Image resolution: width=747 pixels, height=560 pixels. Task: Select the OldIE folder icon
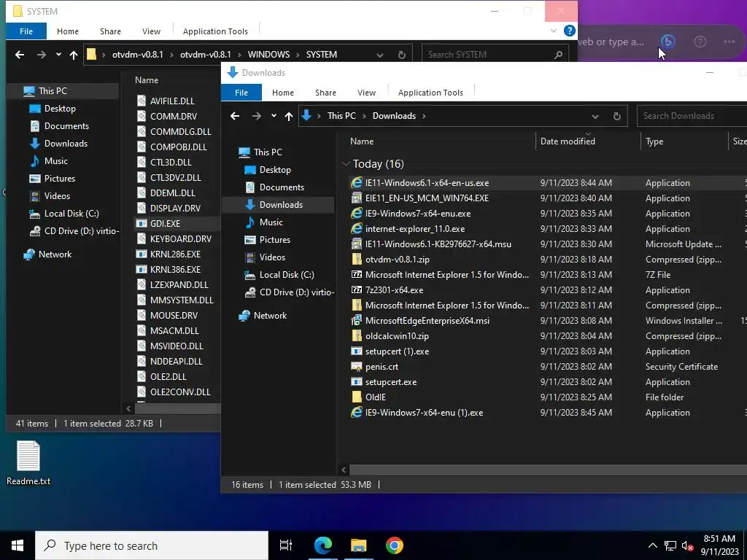coord(356,397)
